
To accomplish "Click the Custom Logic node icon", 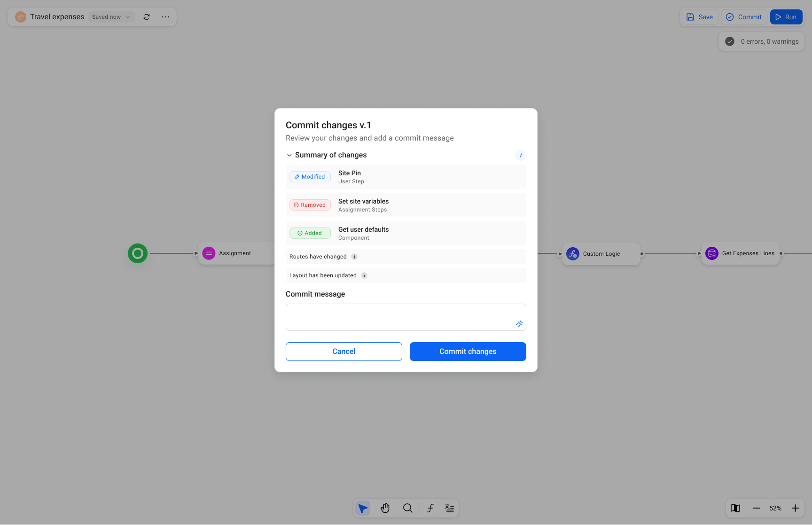I will [572, 253].
